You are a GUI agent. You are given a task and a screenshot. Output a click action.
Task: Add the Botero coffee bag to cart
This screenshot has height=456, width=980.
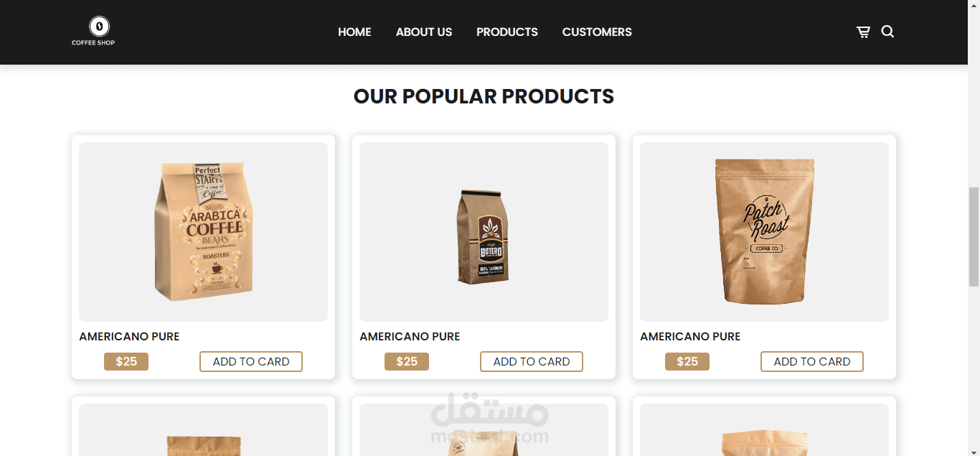532,361
